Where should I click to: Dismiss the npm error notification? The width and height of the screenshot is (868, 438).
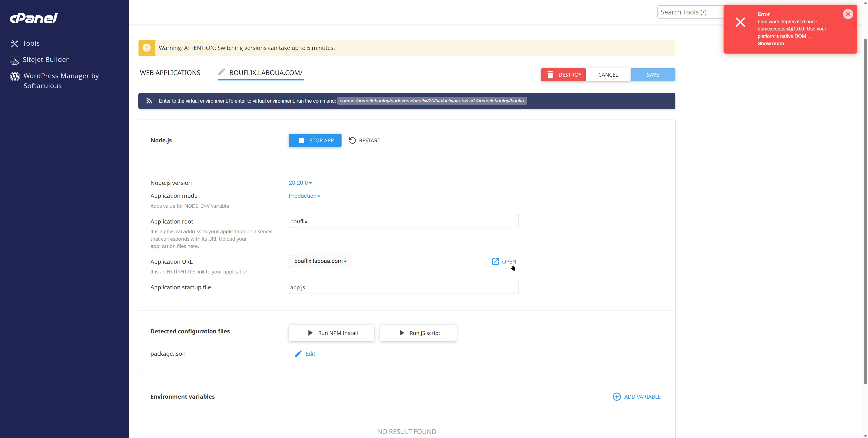(x=848, y=14)
